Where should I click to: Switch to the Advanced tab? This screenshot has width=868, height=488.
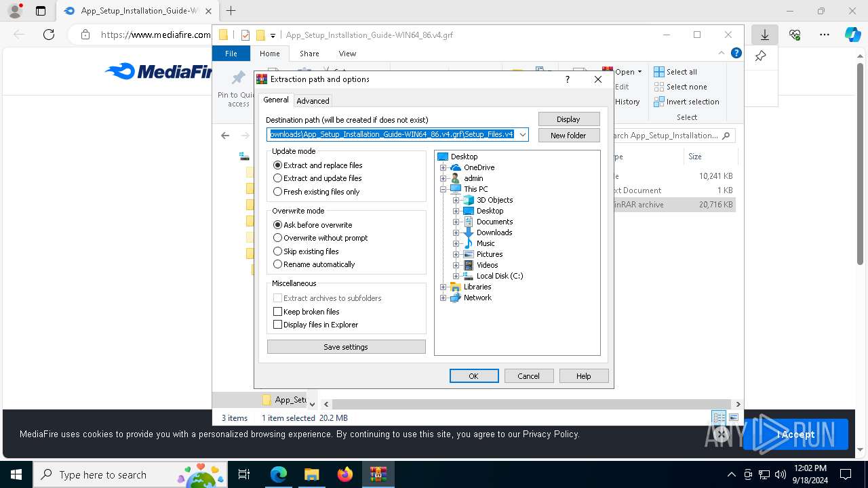click(313, 101)
